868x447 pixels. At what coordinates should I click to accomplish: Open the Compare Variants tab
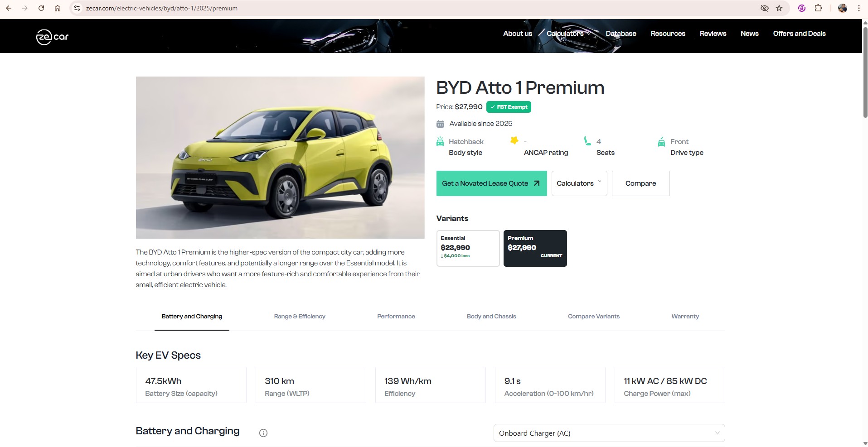tap(594, 316)
